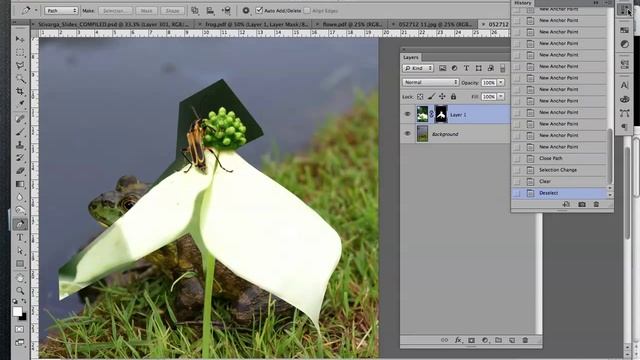Image resolution: width=640 pixels, height=360 pixels.
Task: Uncheck the Auto Add/Delete checkbox
Action: (x=259, y=10)
